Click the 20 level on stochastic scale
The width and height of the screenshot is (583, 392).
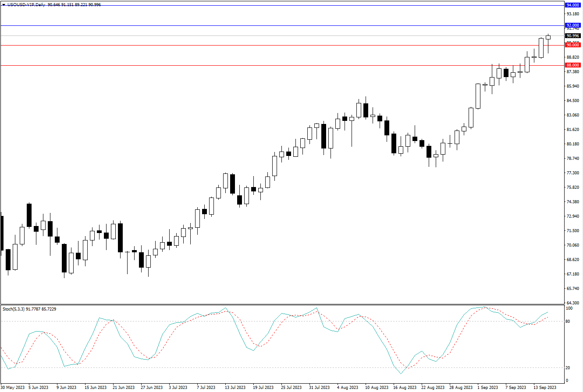click(568, 368)
